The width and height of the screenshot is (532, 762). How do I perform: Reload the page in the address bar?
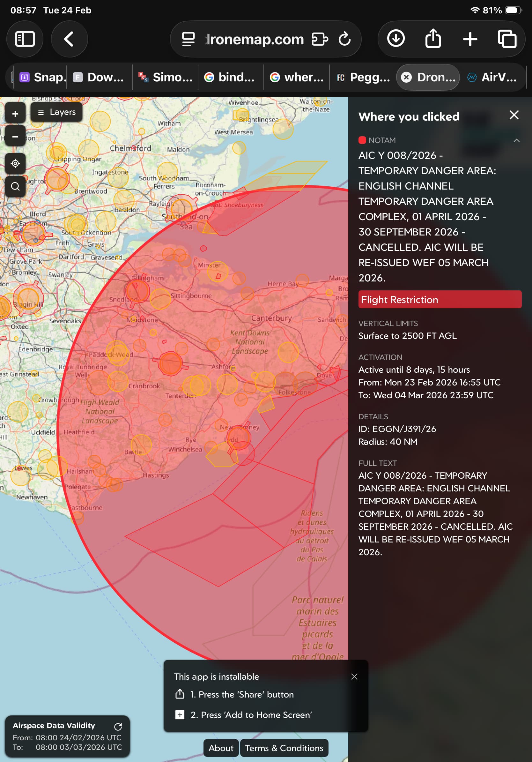click(344, 39)
